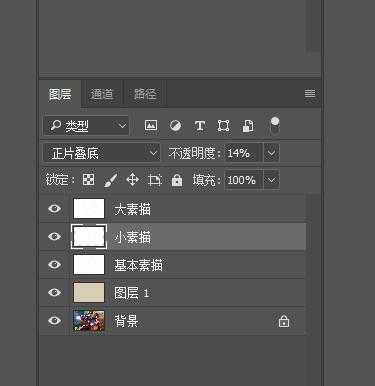Select the 背景 layer name
The width and height of the screenshot is (375, 386).
point(126,321)
